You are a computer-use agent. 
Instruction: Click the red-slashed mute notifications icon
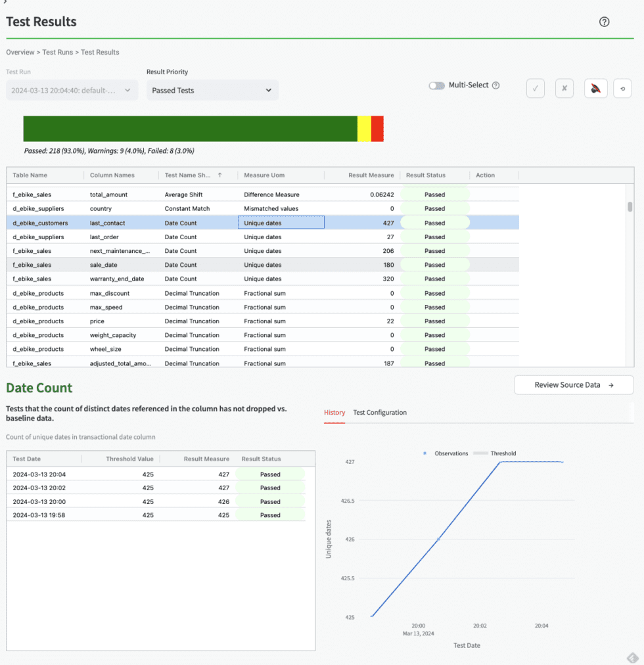pyautogui.click(x=595, y=88)
